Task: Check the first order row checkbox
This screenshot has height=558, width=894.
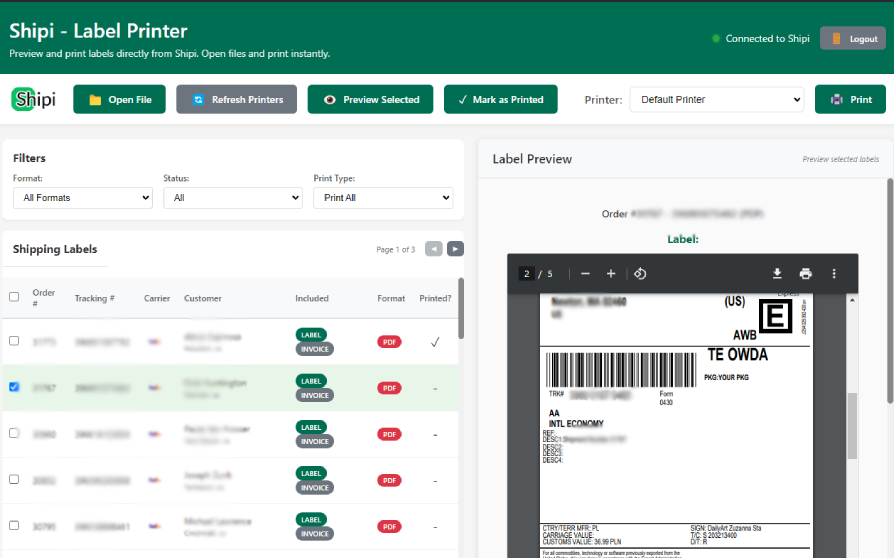Action: 14,341
